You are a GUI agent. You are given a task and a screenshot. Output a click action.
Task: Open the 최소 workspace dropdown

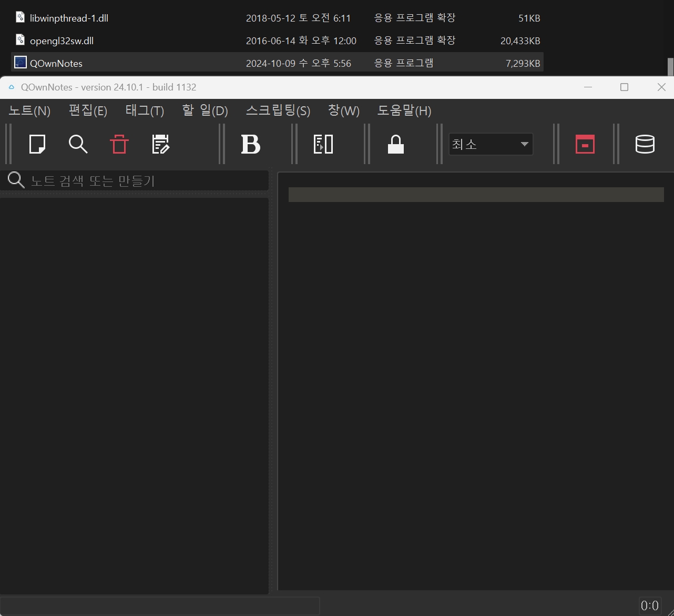[491, 144]
